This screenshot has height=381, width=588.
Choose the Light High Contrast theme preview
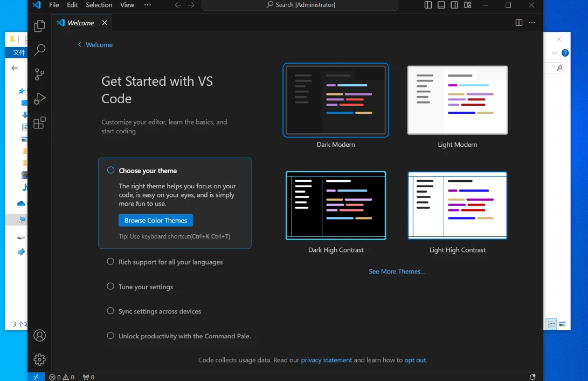click(x=458, y=205)
